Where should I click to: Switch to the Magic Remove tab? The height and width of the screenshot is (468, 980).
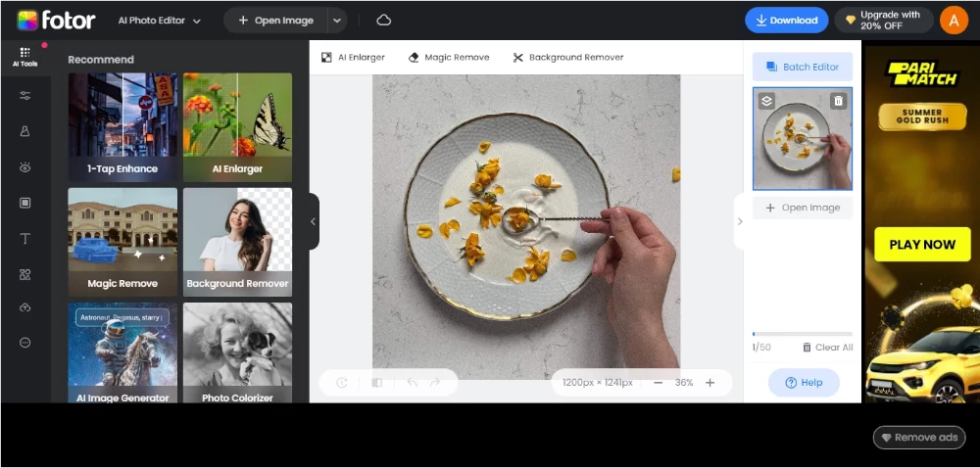click(x=448, y=58)
